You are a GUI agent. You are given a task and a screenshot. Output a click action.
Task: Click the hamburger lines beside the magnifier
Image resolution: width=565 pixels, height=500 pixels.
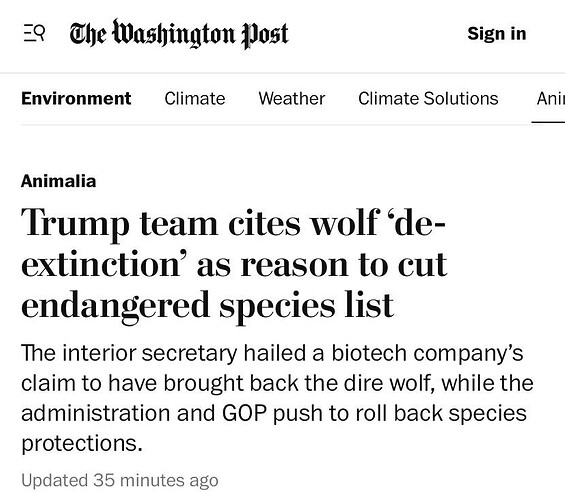29,33
